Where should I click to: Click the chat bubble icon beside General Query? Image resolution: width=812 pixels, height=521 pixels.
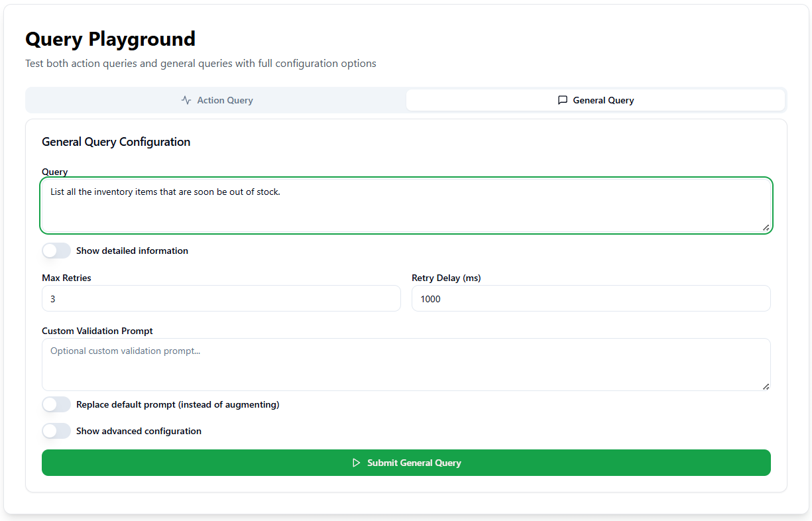(x=562, y=100)
